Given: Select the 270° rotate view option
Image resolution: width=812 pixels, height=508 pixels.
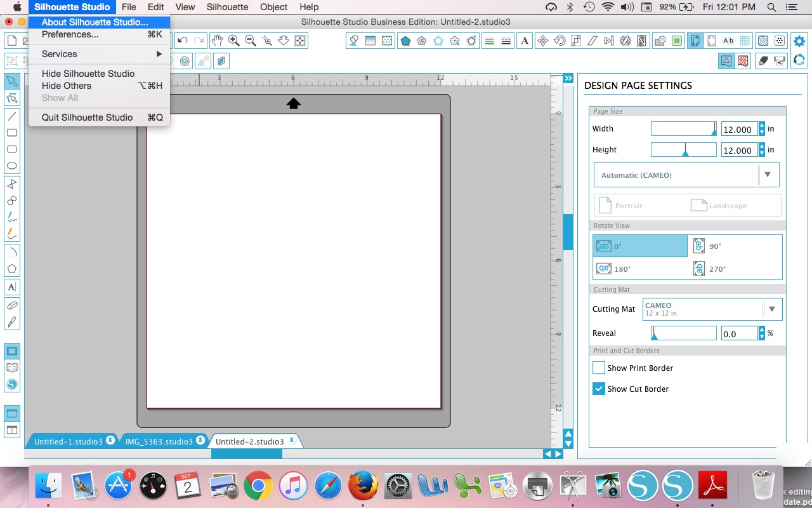Looking at the screenshot, I should click(x=735, y=269).
